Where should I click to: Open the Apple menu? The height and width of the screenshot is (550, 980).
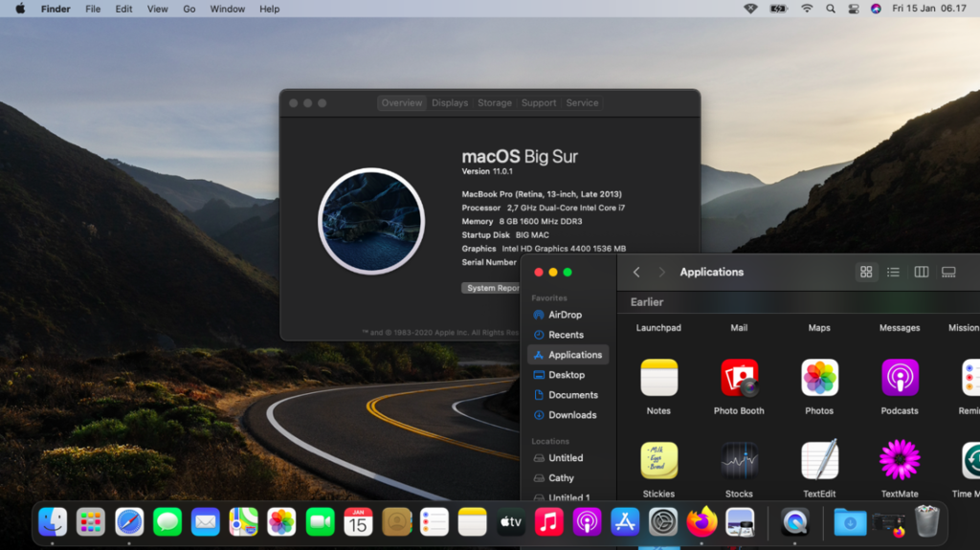click(x=20, y=9)
